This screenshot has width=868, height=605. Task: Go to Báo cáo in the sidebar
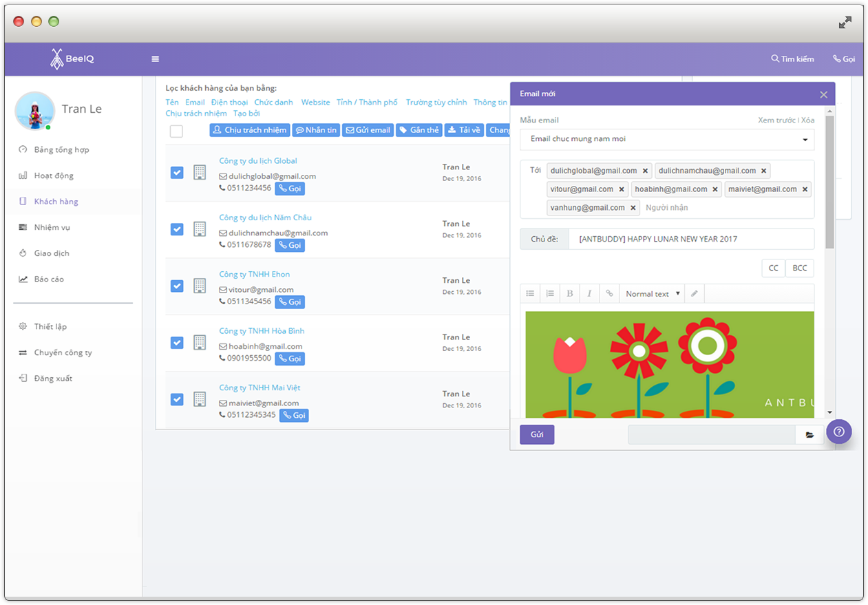(49, 279)
